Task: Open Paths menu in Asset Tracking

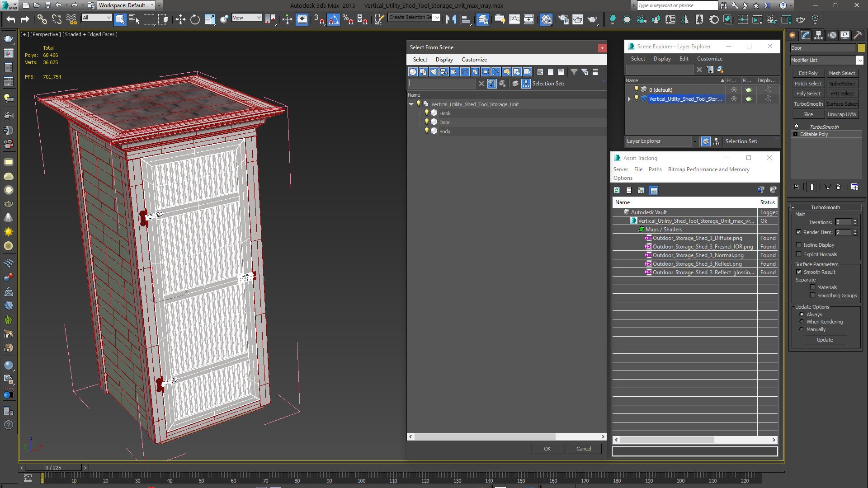Action: coord(655,169)
